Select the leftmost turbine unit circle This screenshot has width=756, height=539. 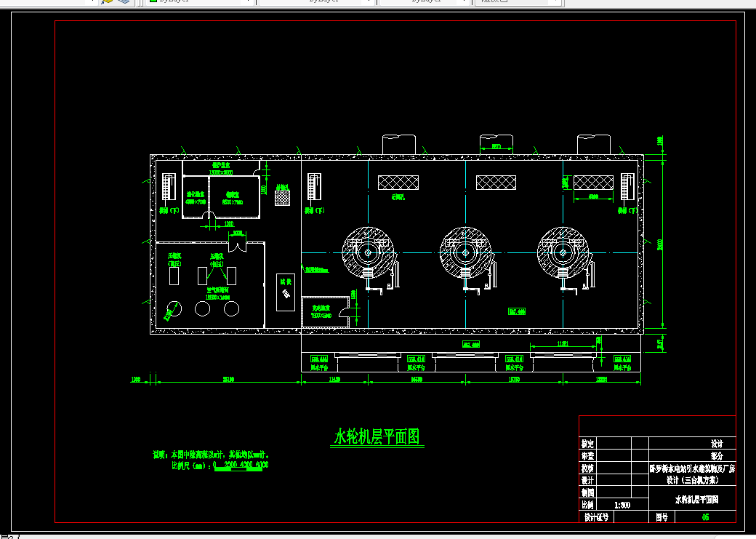coord(369,253)
